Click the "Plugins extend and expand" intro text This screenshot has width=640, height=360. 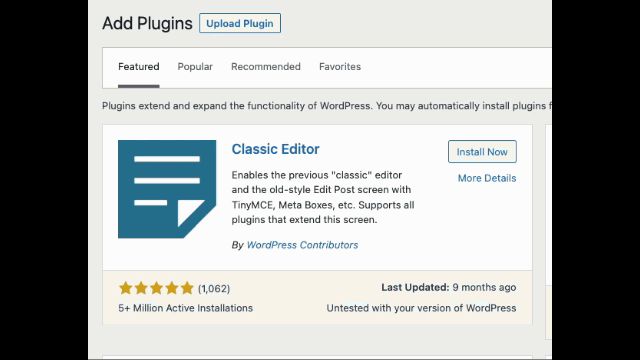[327, 106]
